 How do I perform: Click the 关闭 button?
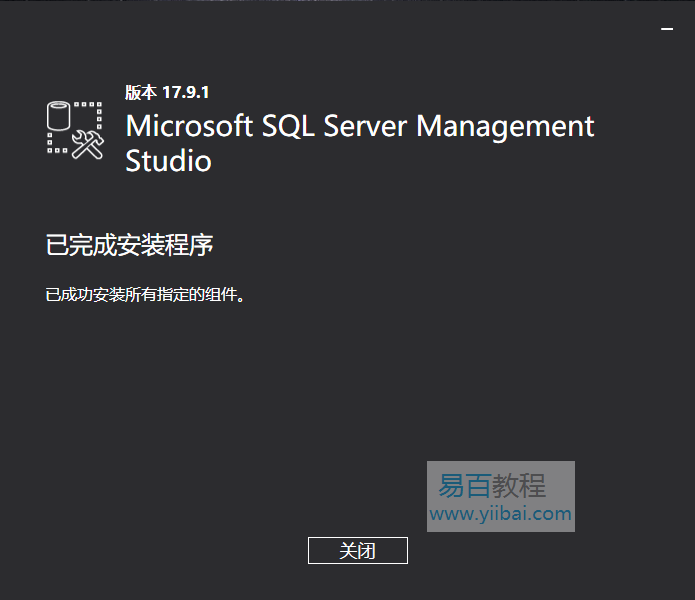(x=357, y=550)
